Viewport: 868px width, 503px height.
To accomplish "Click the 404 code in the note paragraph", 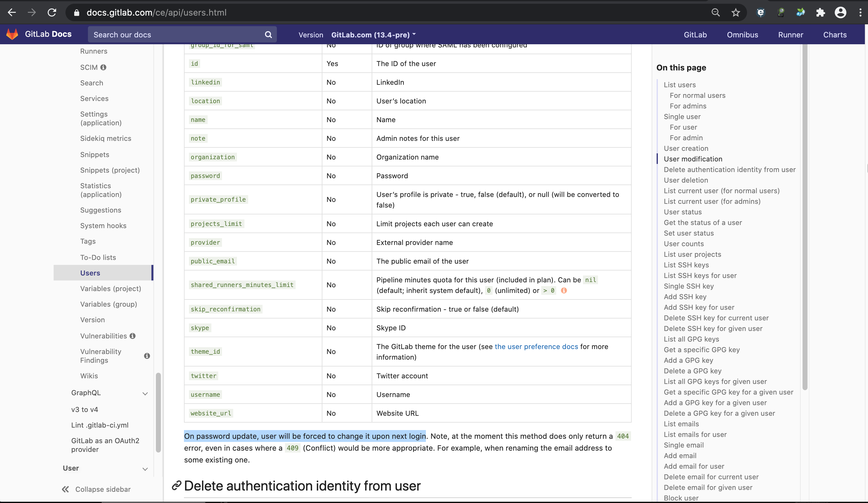I will click(623, 436).
